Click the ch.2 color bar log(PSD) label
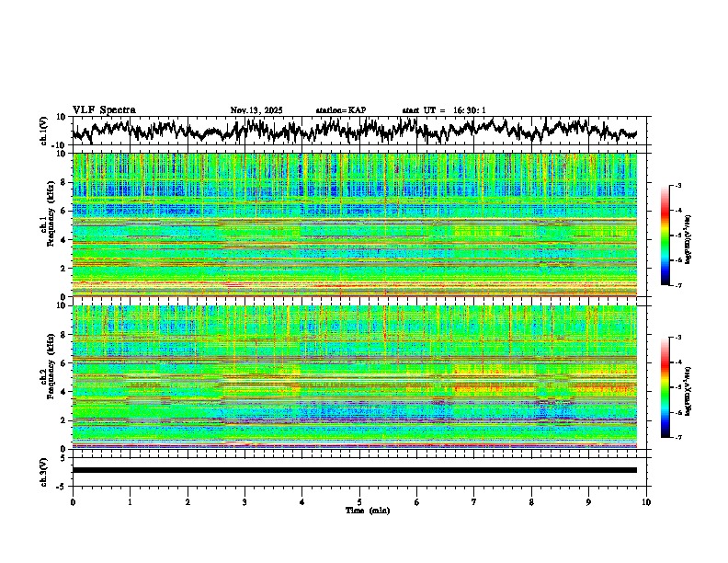 688,391
